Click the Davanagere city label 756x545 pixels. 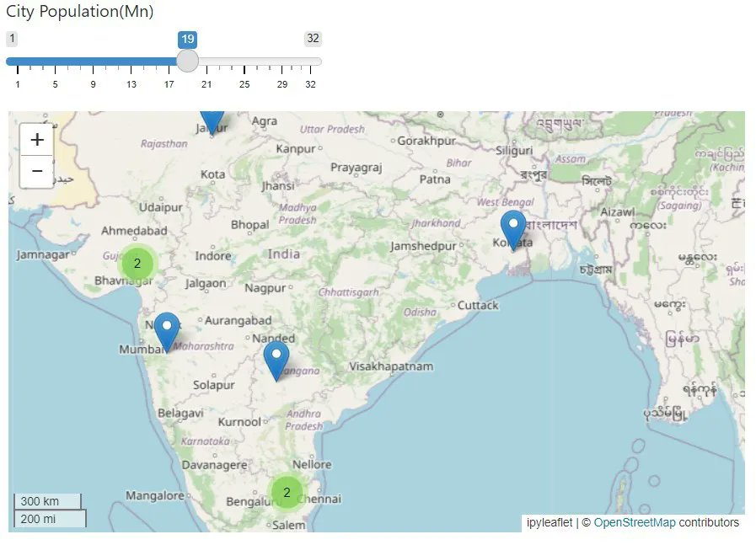tap(214, 465)
